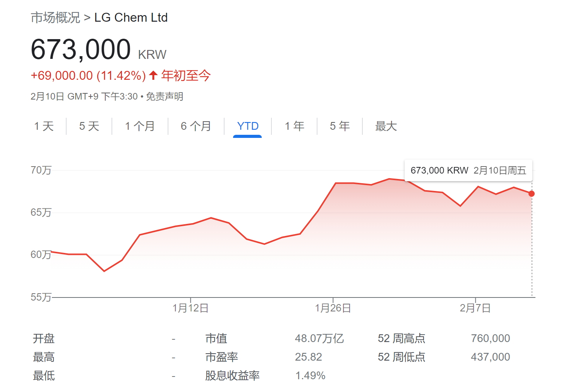Select the 1 天 time range tab

tap(44, 126)
